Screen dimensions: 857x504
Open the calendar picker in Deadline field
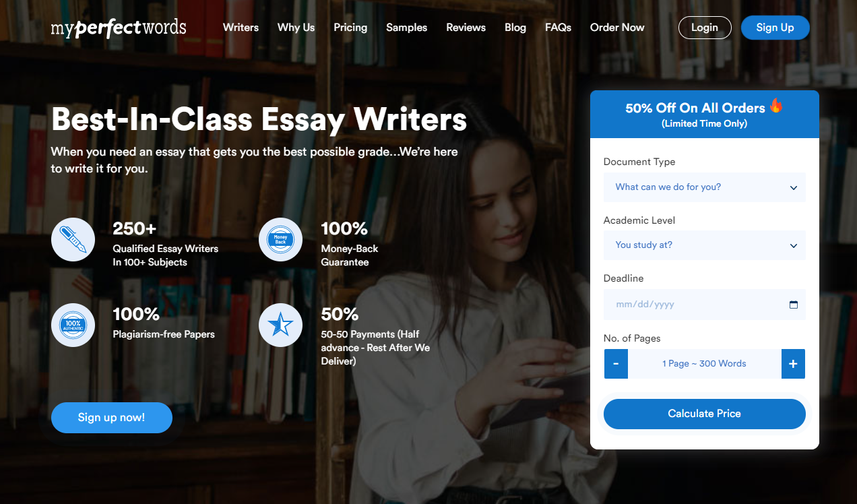click(793, 305)
